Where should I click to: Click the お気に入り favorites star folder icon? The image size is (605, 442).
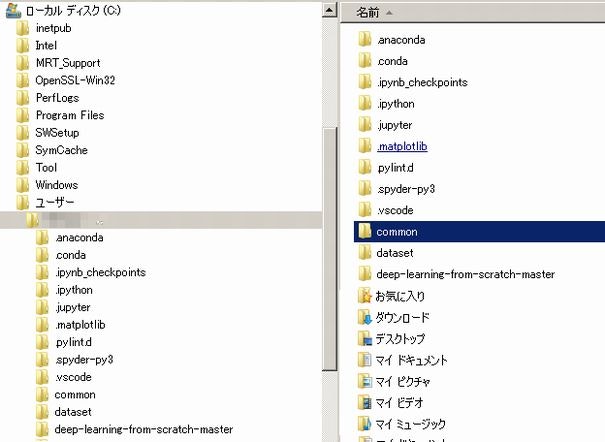tap(365, 296)
